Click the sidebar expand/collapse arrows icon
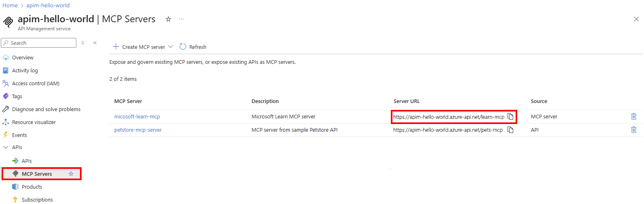The height and width of the screenshot is (204, 644). [83, 43]
